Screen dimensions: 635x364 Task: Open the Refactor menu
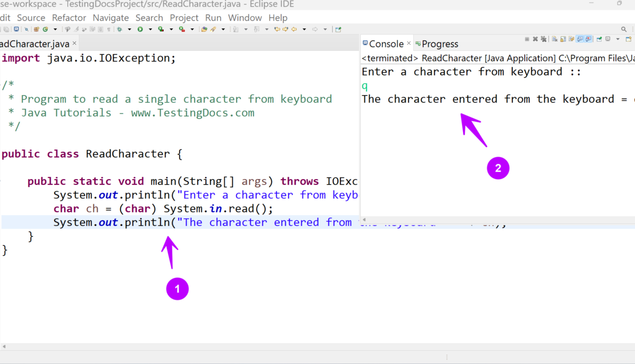click(x=69, y=18)
